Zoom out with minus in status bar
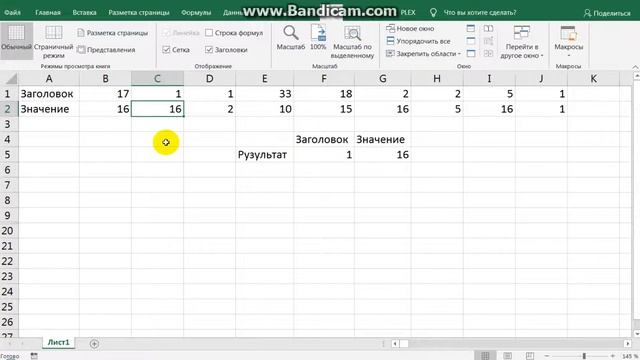This screenshot has height=360, width=640. coord(547,356)
